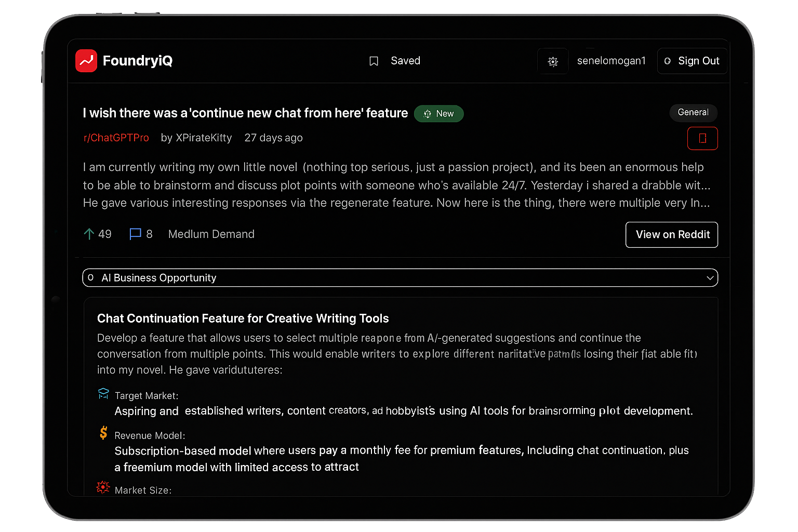Click the icon inside Sign Out button

(668, 61)
